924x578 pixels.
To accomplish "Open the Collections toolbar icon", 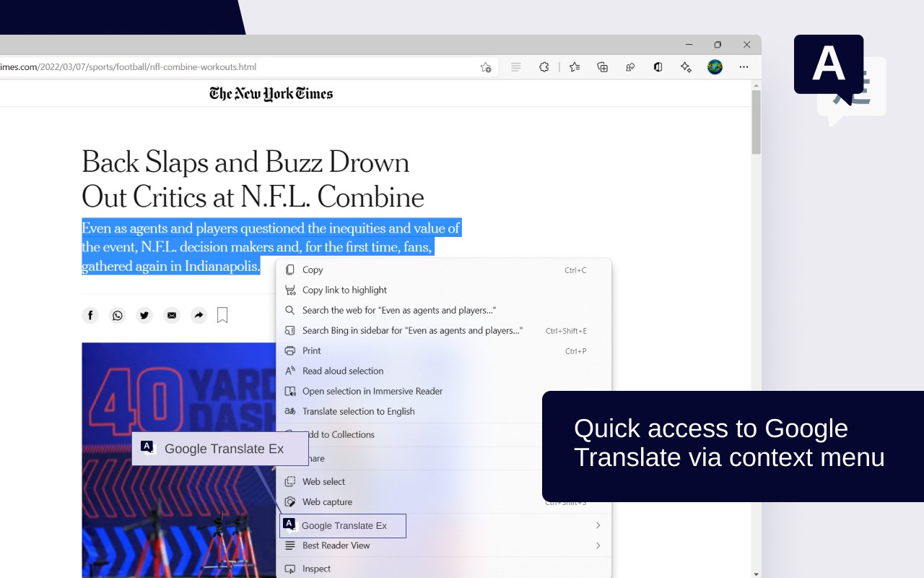I will point(603,67).
